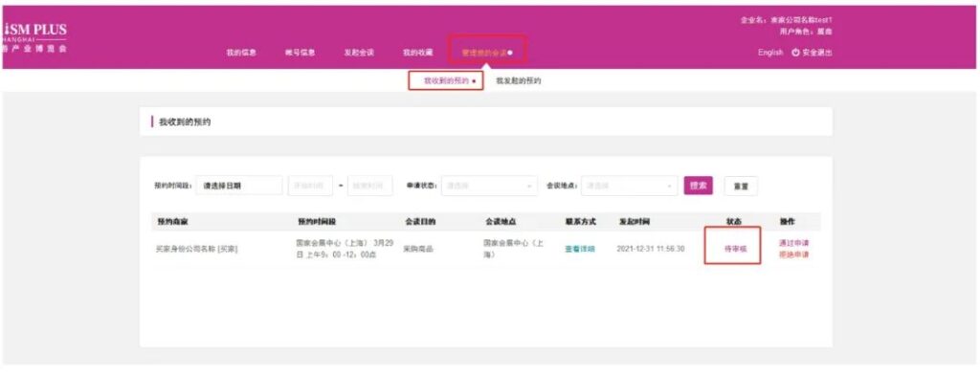Click the 联系方式 column header

coord(581,222)
